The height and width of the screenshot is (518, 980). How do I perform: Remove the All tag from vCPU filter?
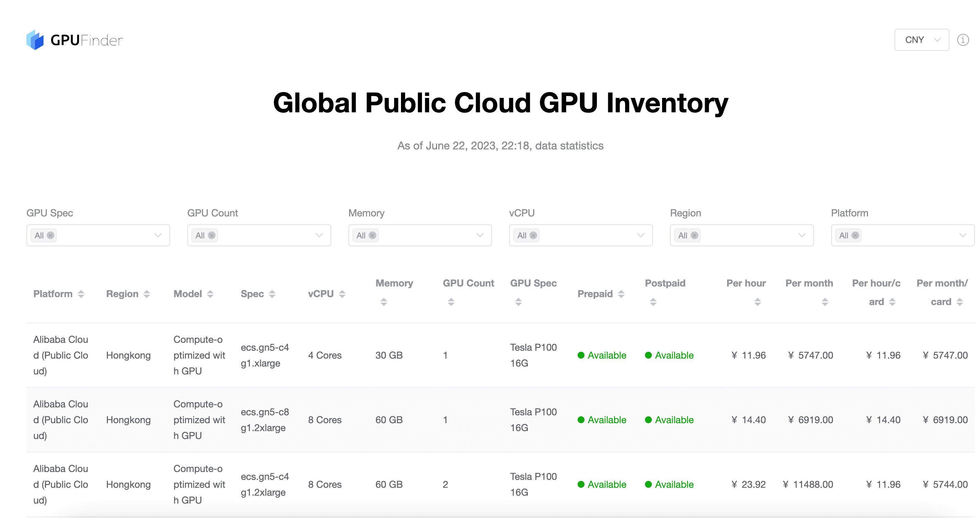pyautogui.click(x=533, y=235)
